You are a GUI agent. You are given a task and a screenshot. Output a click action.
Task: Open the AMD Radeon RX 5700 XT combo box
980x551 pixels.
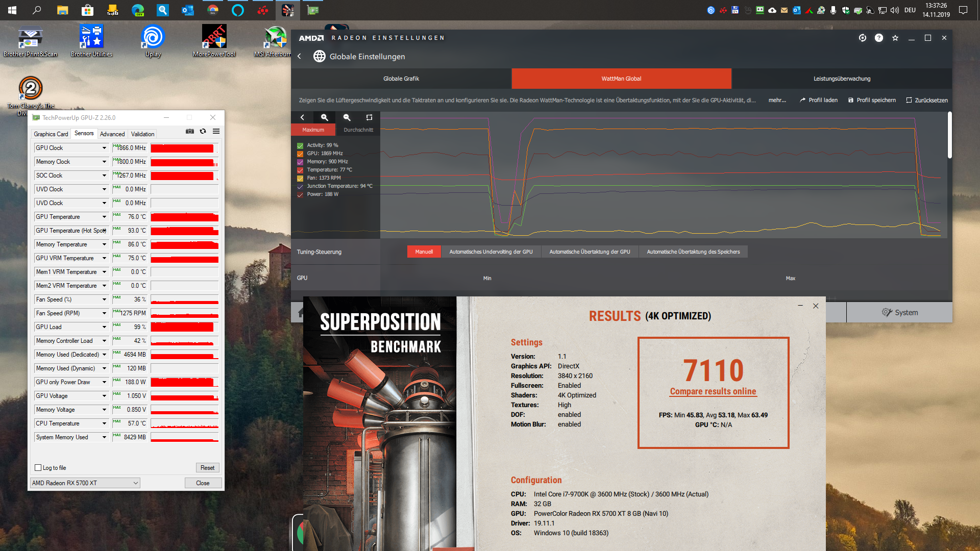[x=85, y=483]
